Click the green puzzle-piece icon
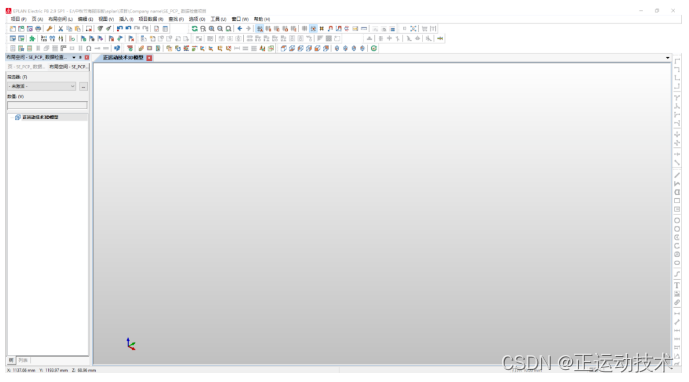This screenshot has height=382, width=689. (32, 39)
